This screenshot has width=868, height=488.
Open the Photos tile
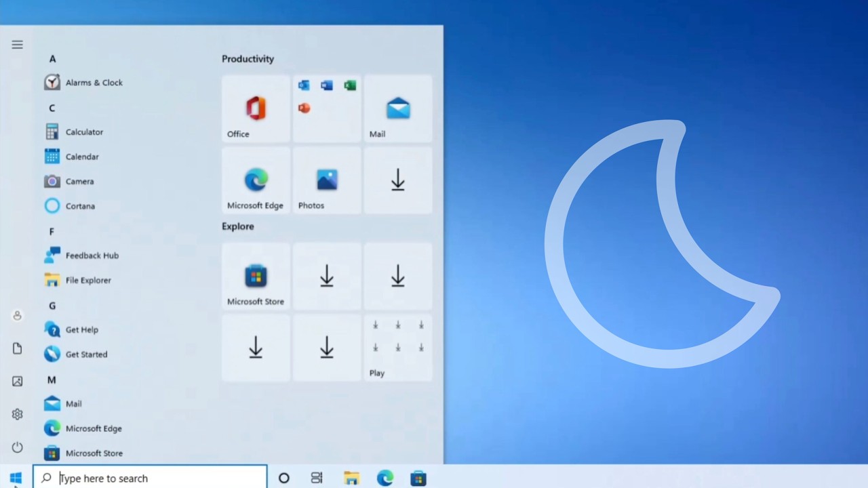(327, 180)
